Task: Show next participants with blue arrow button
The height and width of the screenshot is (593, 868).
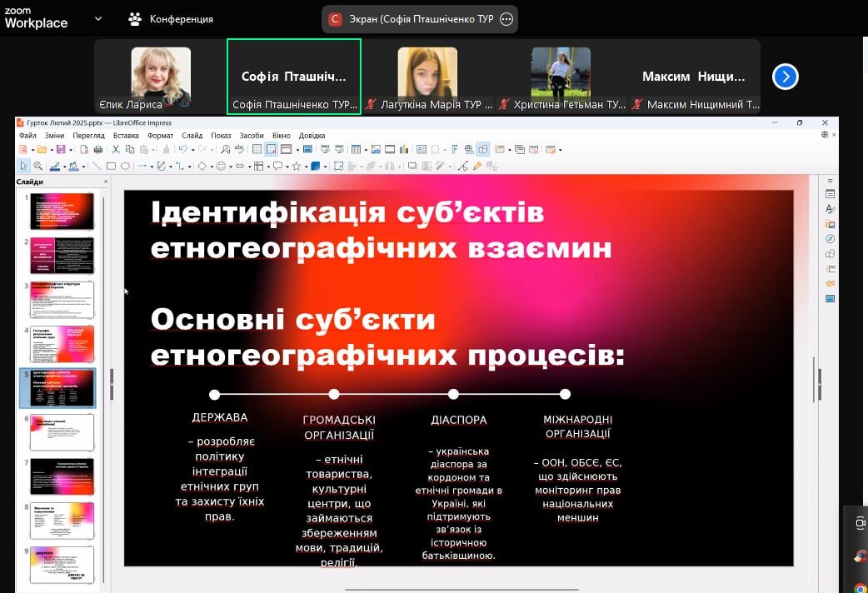Action: [785, 77]
